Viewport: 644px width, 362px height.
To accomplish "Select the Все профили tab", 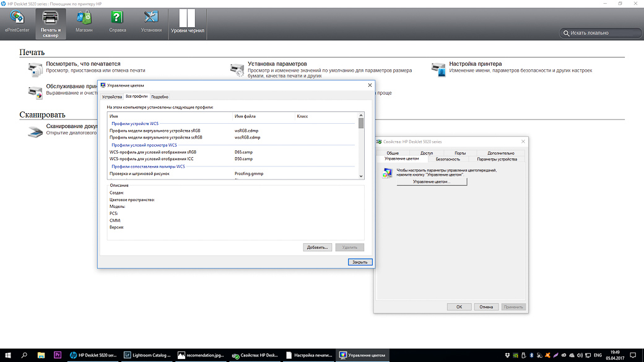I will point(136,96).
